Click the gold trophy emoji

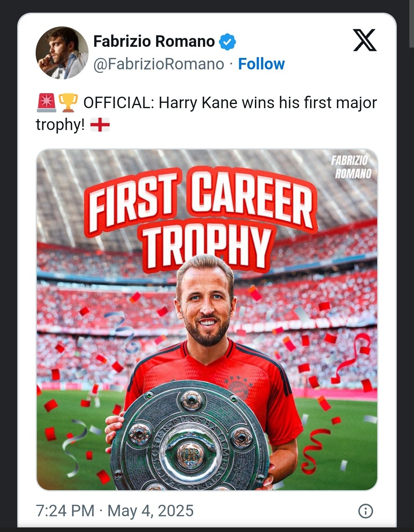(68, 103)
